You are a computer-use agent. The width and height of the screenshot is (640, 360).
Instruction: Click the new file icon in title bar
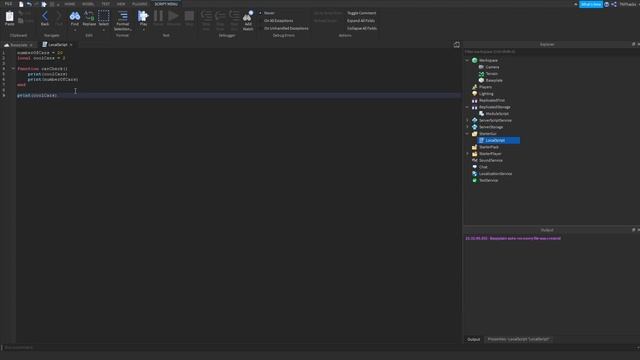(21, 4)
